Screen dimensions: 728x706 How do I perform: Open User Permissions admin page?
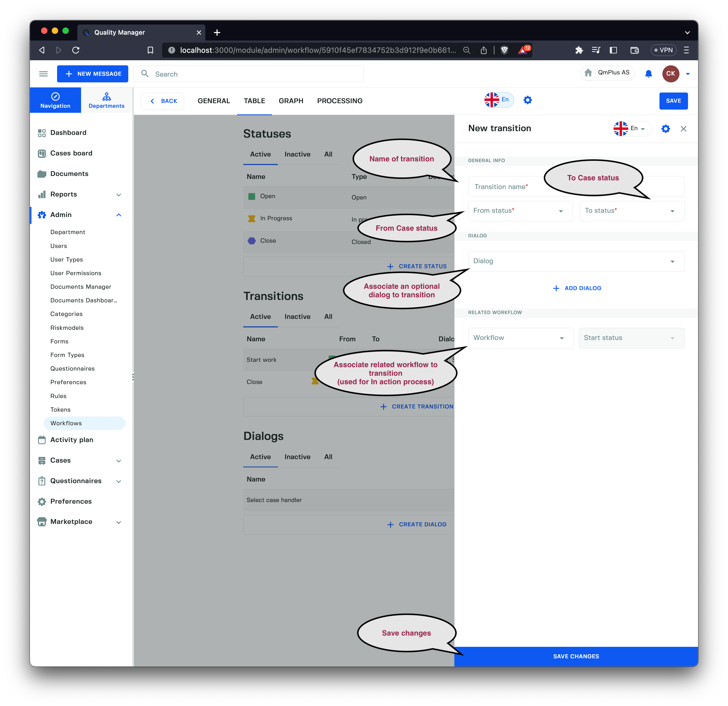(76, 273)
